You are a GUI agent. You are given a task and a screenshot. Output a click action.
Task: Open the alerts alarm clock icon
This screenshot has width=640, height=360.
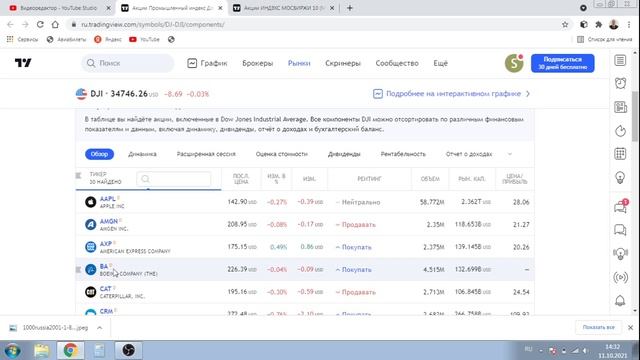pos(620,83)
